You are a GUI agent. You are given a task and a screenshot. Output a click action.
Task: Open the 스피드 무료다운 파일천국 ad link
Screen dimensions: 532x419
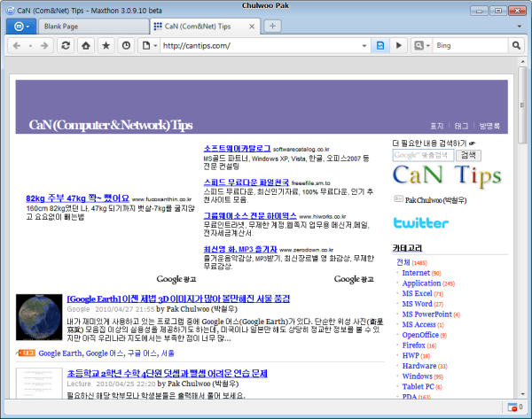(x=246, y=182)
